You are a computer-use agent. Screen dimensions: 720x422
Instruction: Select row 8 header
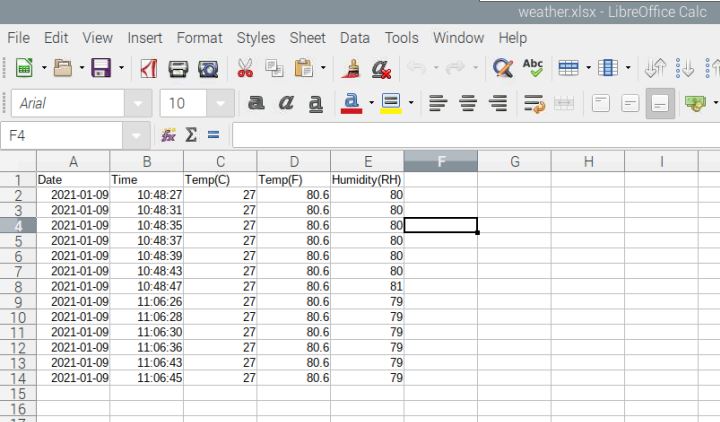pyautogui.click(x=18, y=287)
